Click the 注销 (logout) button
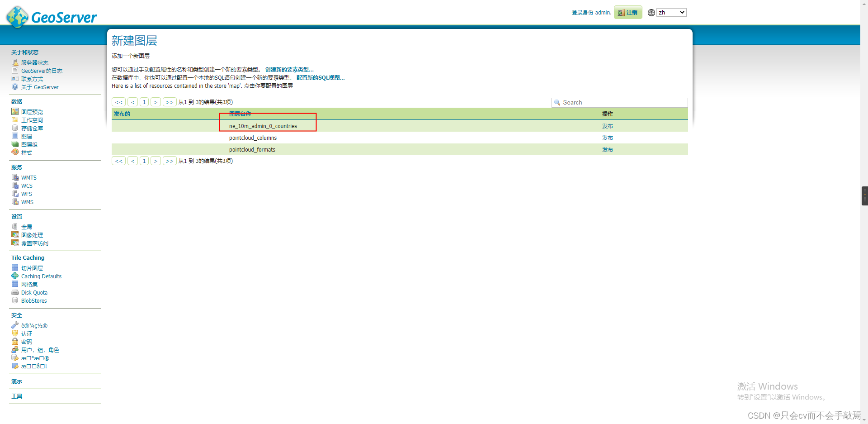The height and width of the screenshot is (424, 868). click(x=627, y=12)
